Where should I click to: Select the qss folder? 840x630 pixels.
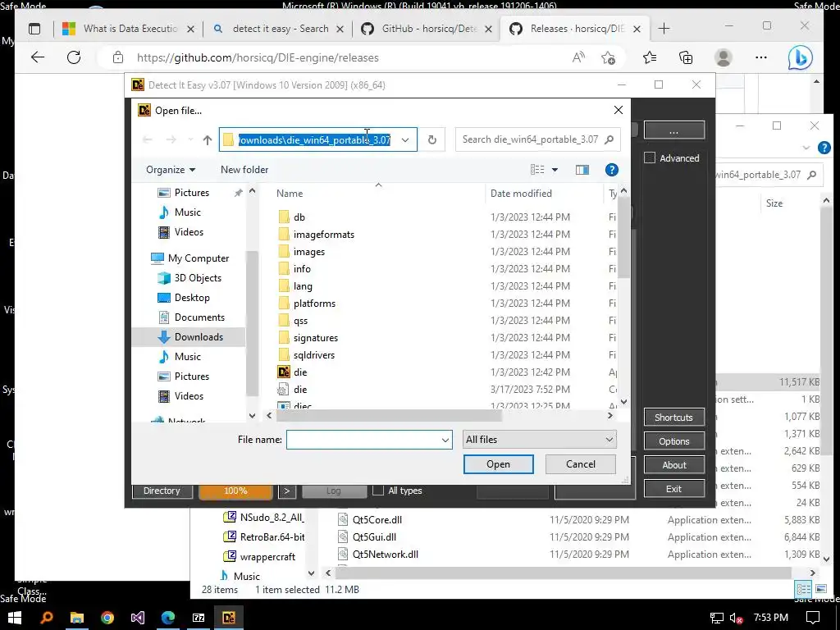click(x=300, y=321)
